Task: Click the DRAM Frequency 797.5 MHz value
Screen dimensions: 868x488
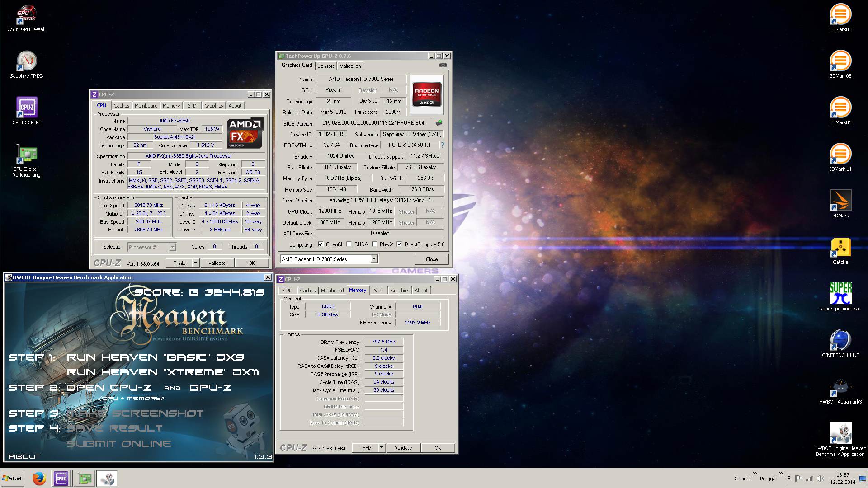Action: tap(384, 342)
